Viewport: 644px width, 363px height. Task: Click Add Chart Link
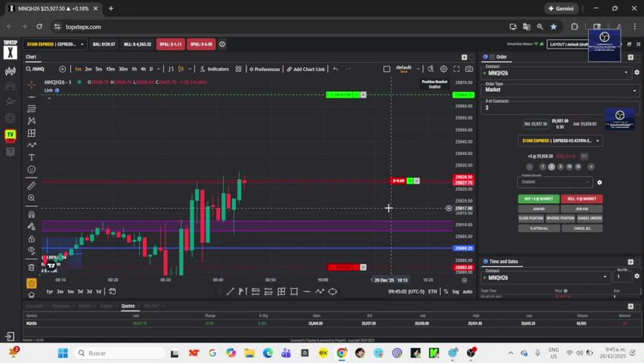point(306,69)
